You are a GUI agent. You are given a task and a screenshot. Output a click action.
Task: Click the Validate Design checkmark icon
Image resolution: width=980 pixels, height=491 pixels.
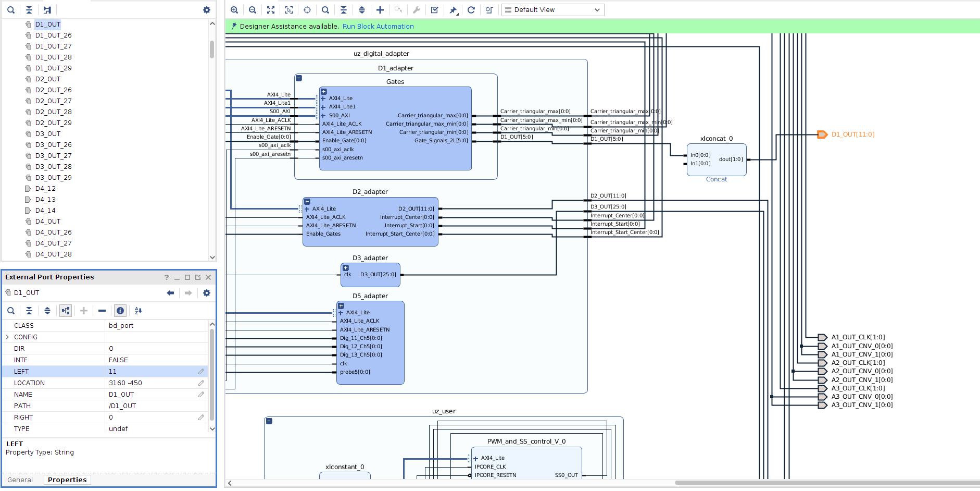pos(435,10)
